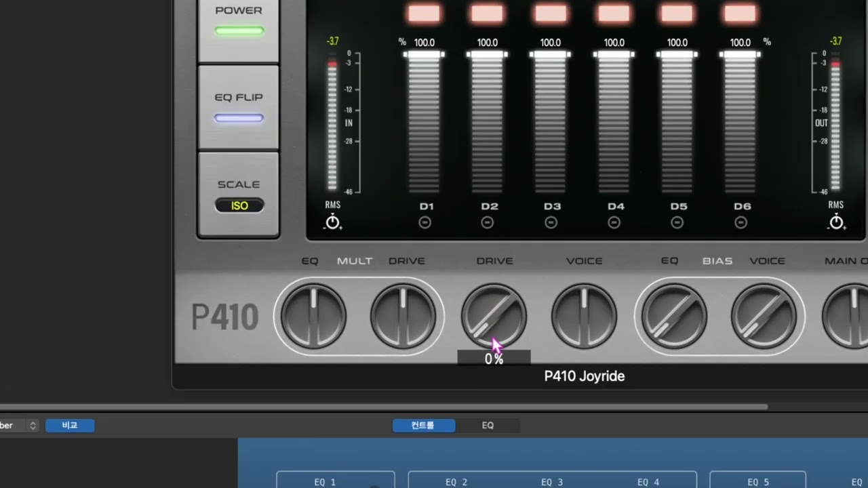
Task: Toggle the pink button above D6
Action: (740, 13)
